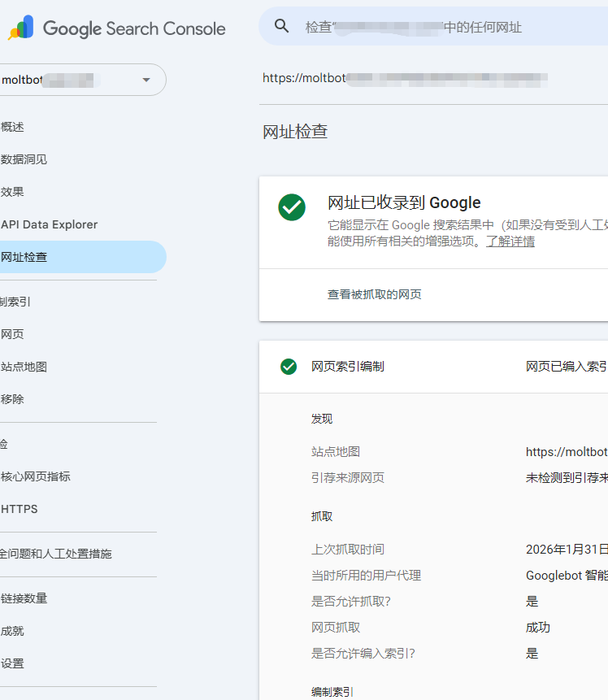The image size is (608, 700).
Task: Click the 网址已收录到 Google heading
Action: tap(404, 202)
